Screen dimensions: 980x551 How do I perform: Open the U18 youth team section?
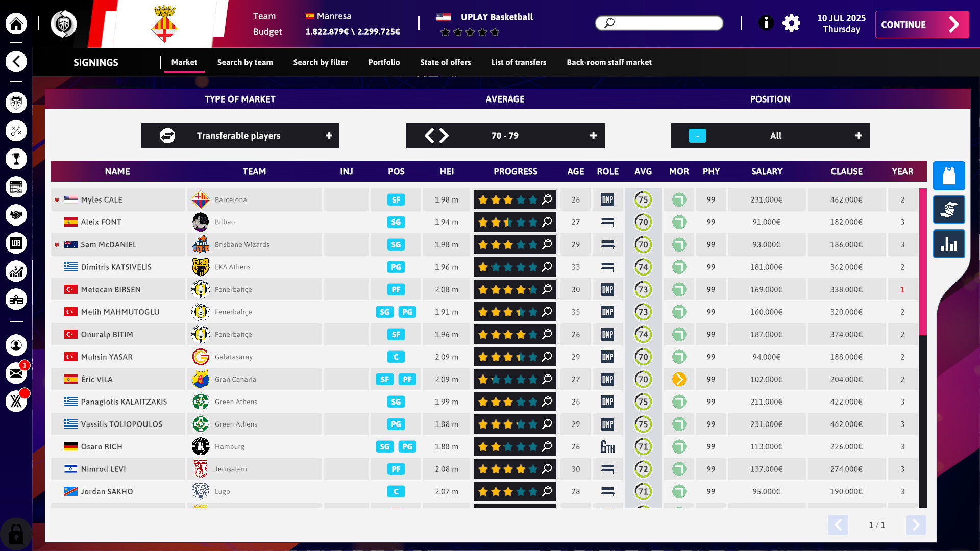coord(16,243)
